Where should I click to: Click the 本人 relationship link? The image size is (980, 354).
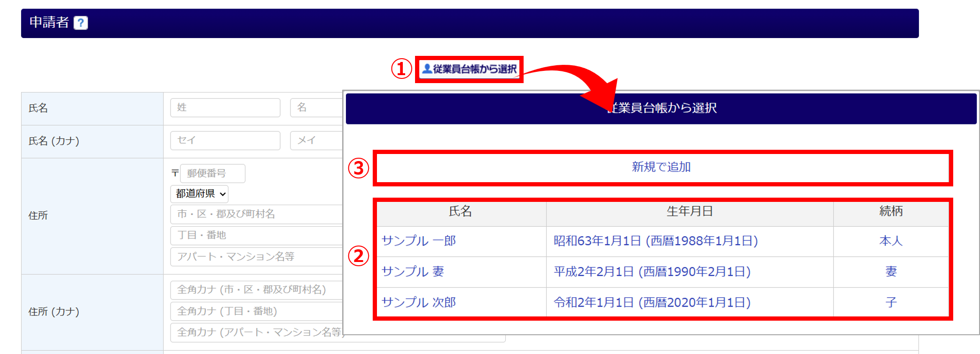click(891, 241)
